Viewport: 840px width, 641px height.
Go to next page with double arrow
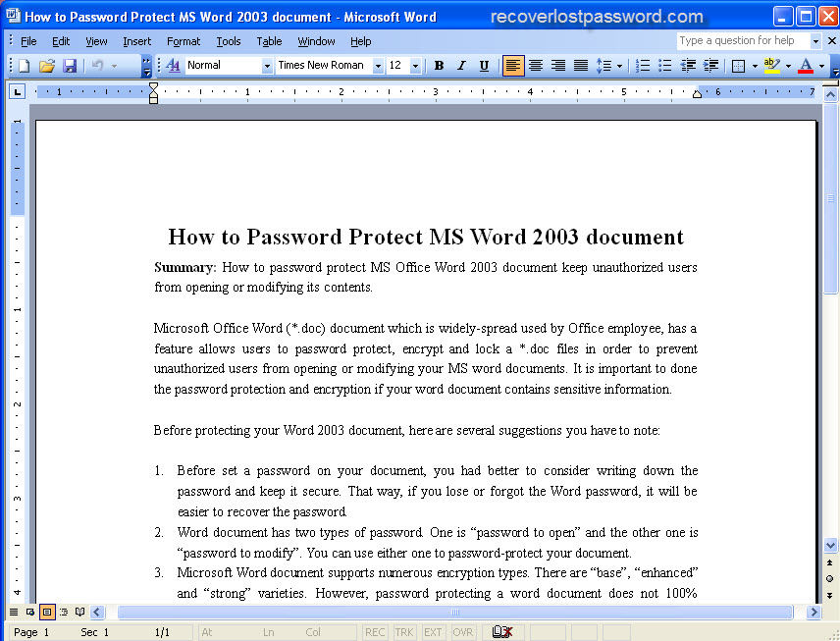tap(830, 595)
